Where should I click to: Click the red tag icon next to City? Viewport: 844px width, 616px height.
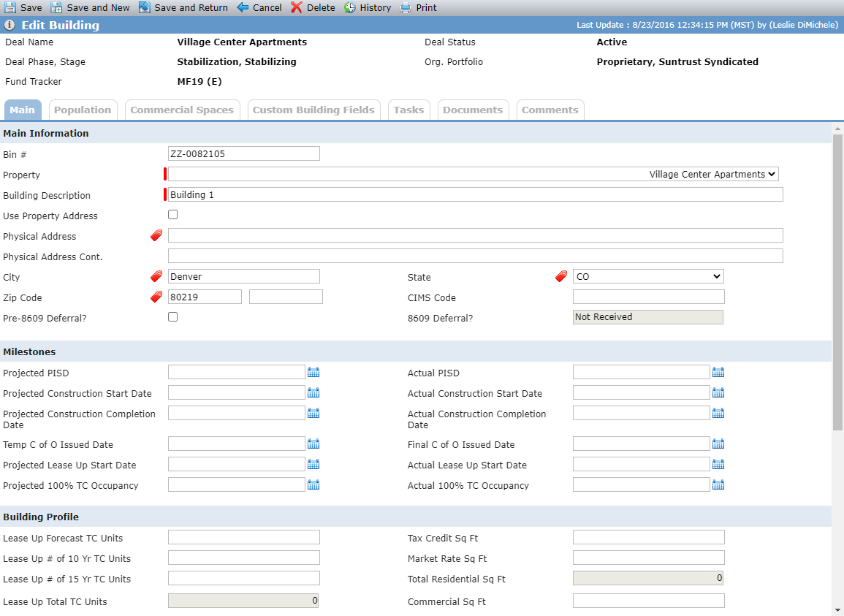point(156,276)
